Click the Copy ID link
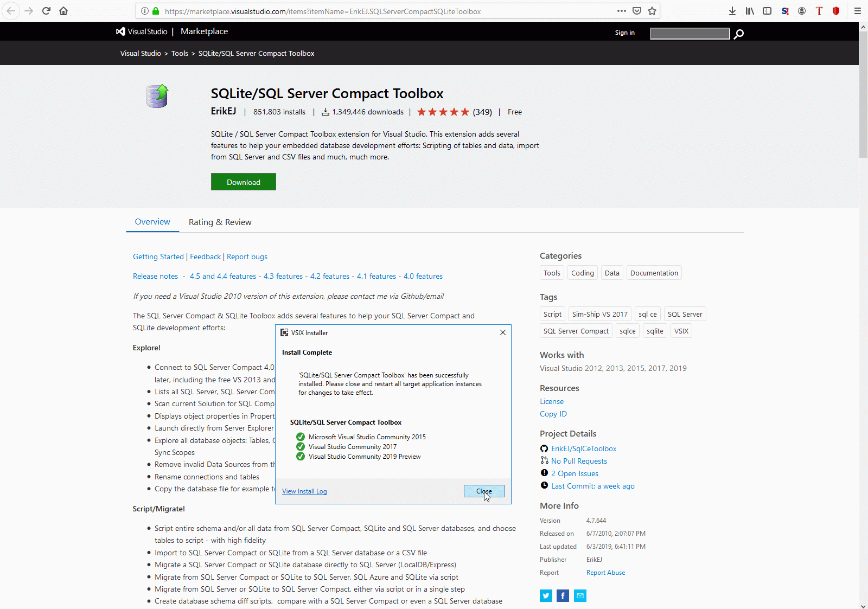This screenshot has width=868, height=609. 553,414
